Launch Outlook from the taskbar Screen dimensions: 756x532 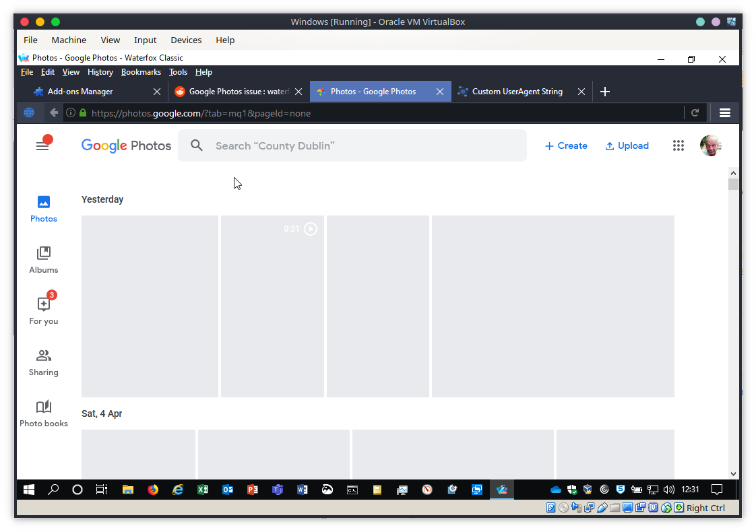click(228, 490)
